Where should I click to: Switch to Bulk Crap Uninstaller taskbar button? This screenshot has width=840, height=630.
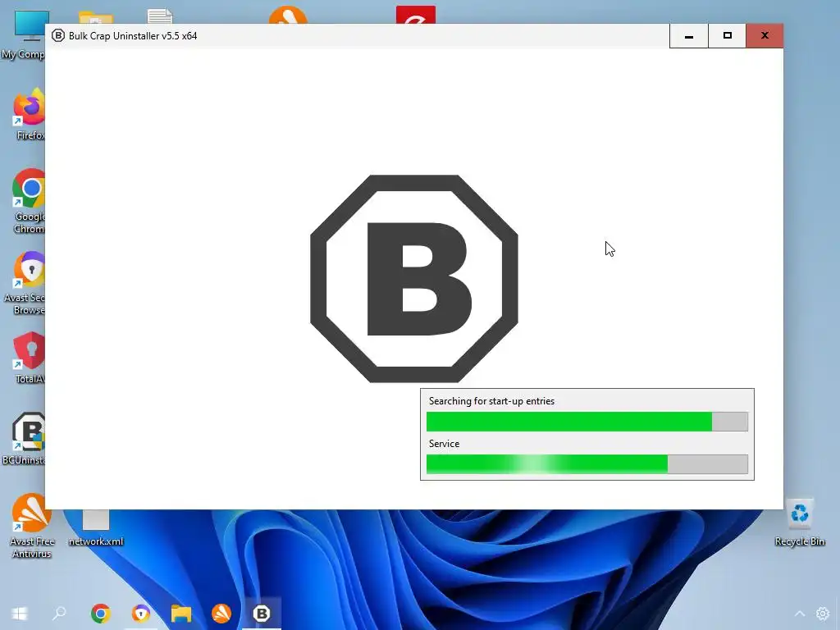point(262,614)
